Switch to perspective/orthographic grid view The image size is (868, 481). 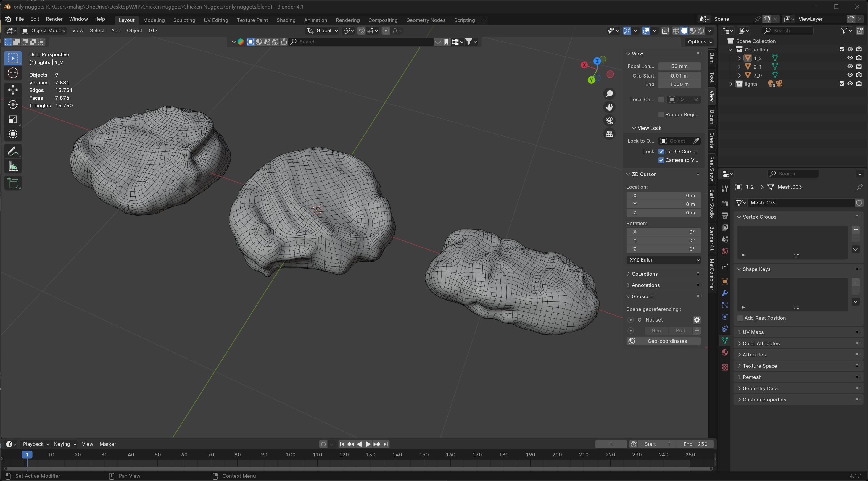point(609,134)
